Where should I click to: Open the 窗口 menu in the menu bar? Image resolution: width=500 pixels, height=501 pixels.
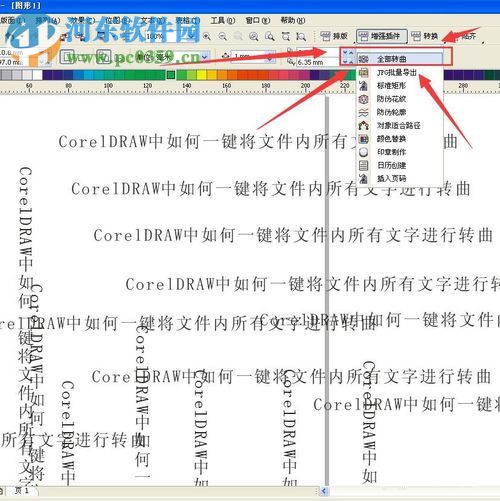258,21
